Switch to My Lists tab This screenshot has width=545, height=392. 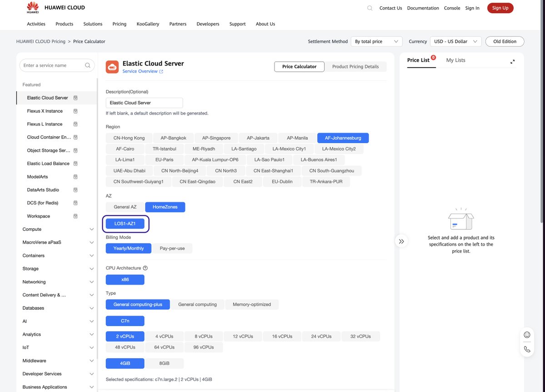click(x=455, y=60)
